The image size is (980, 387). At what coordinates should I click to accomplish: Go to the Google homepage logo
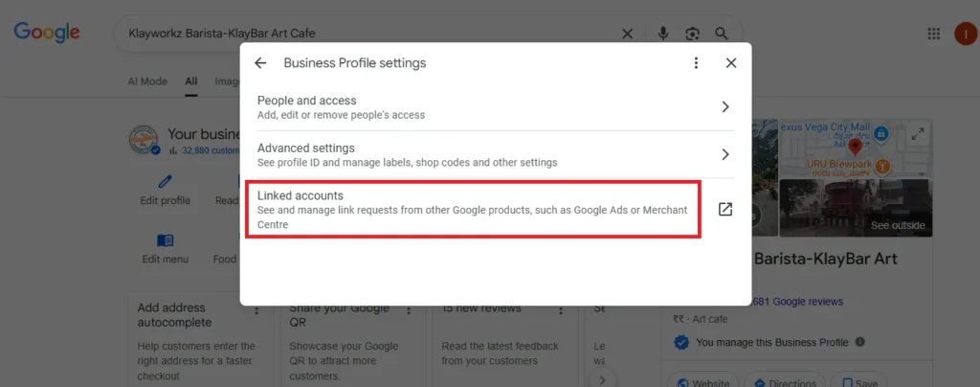click(47, 34)
